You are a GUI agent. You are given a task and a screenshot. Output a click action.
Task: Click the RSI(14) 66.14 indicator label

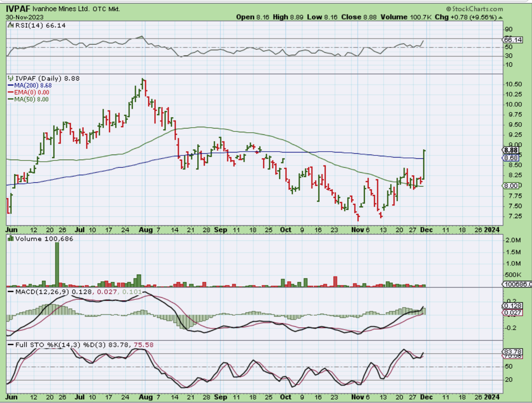click(40, 26)
